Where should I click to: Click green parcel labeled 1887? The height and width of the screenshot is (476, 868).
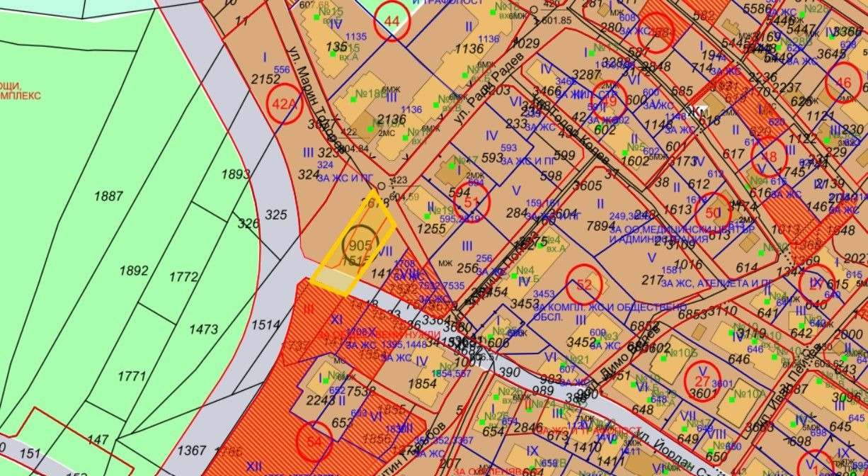108,197
